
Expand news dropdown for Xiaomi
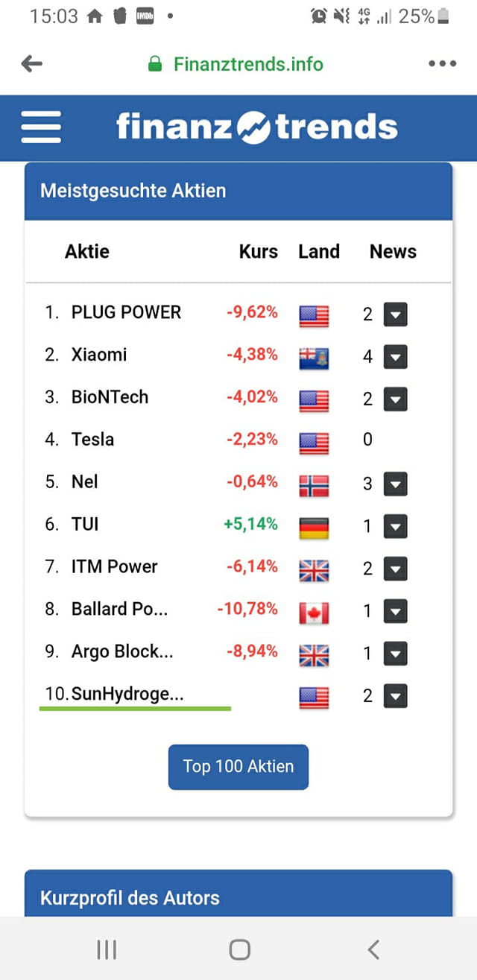click(x=395, y=358)
